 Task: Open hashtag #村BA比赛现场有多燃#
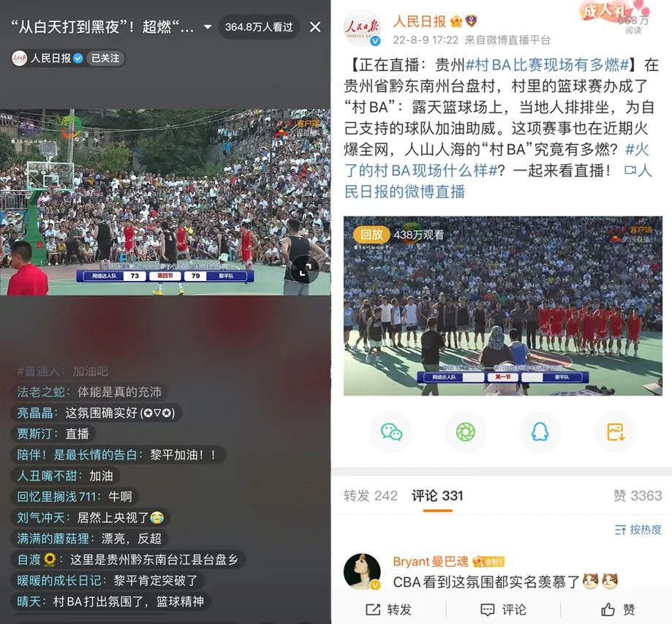pos(547,65)
